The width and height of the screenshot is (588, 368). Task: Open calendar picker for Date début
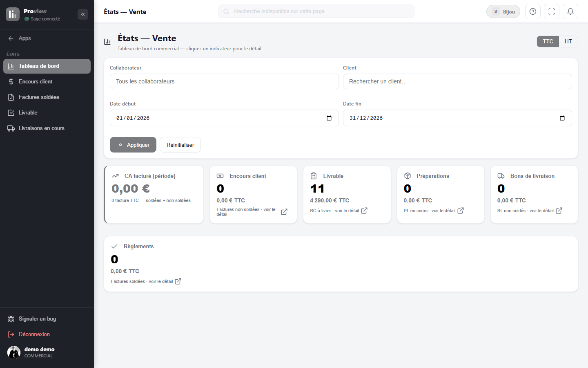[x=329, y=118]
